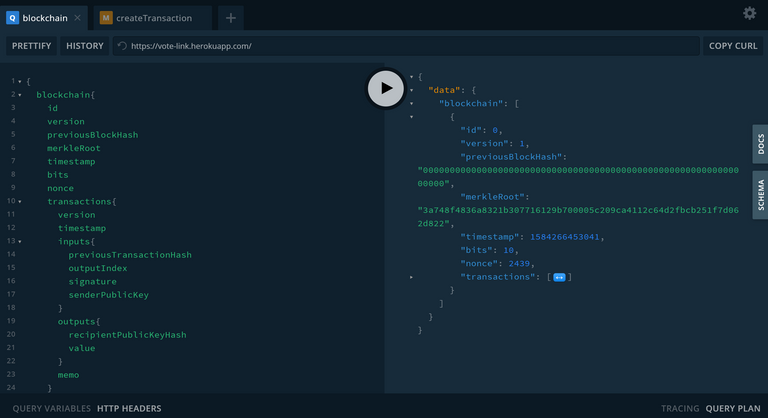Click the blue Q query icon on the blockchain tab
This screenshot has width=768, height=418.
pyautogui.click(x=12, y=18)
